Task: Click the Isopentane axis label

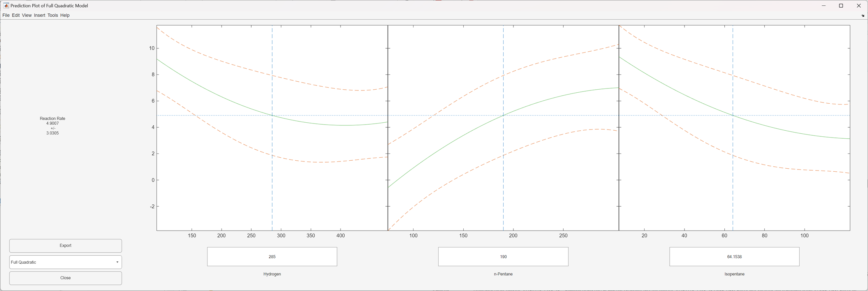Action: point(734,274)
